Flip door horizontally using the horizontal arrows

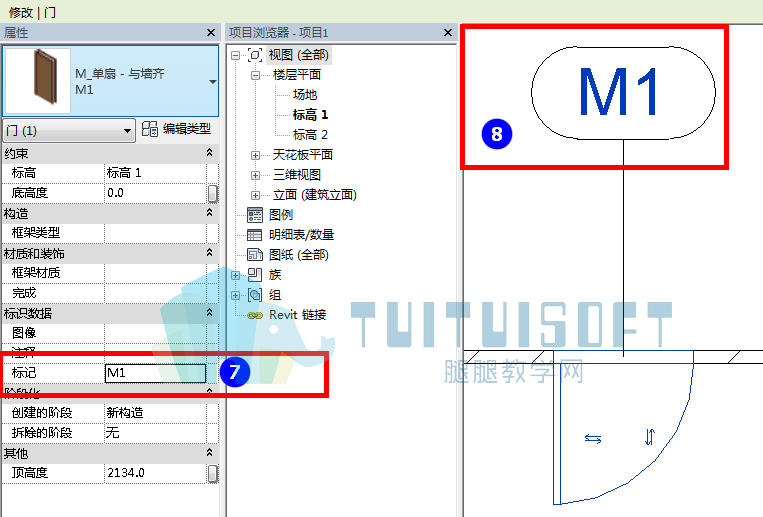coord(593,439)
